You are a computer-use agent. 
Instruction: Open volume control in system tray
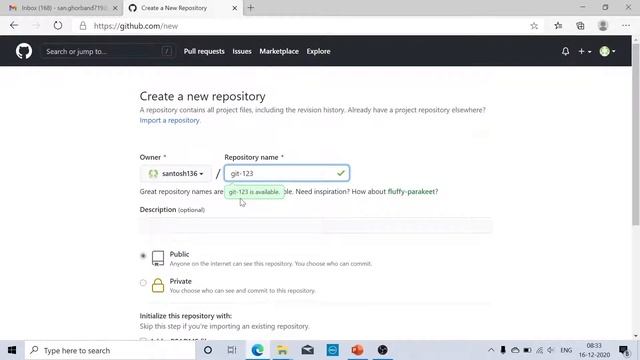(x=551, y=350)
